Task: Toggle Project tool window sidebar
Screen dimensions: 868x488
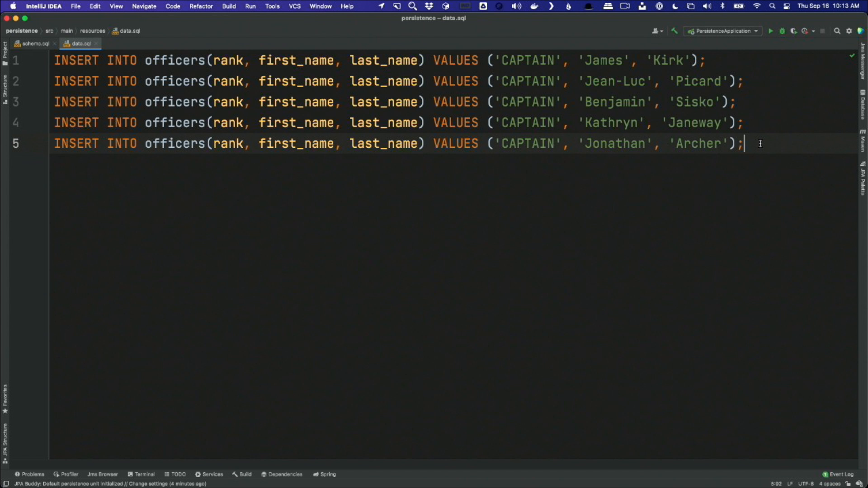Action: coord(5,53)
